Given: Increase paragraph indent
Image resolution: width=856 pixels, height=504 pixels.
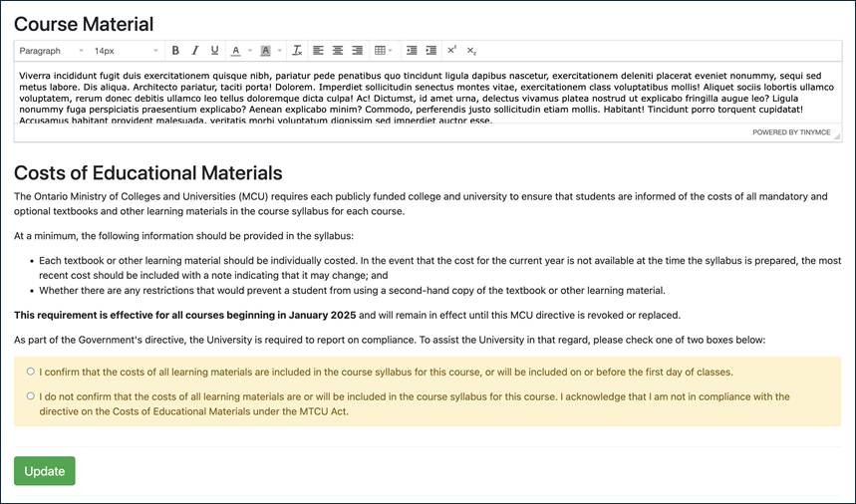Looking at the screenshot, I should (431, 51).
